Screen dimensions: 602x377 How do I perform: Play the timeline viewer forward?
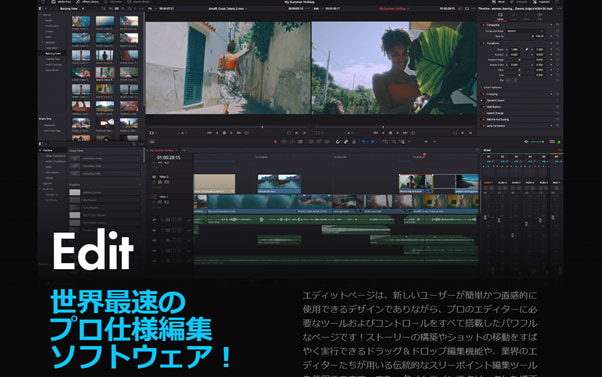coord(397,133)
